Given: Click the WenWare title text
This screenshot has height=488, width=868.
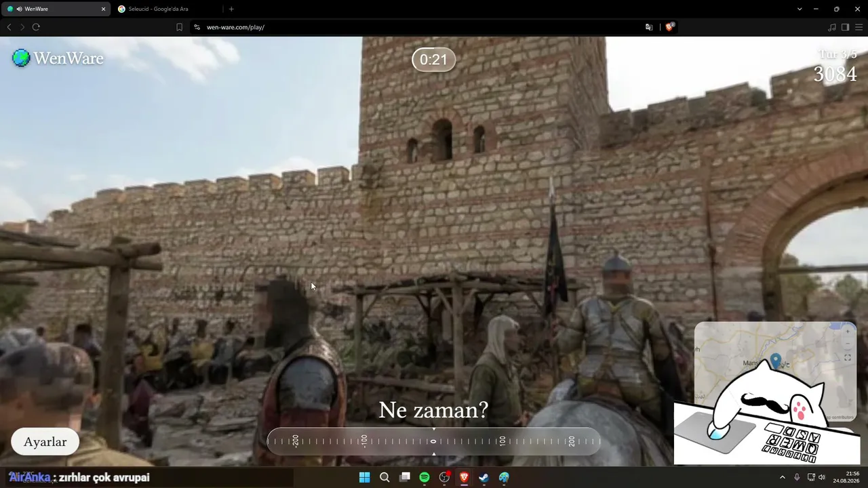Looking at the screenshot, I should [68, 58].
